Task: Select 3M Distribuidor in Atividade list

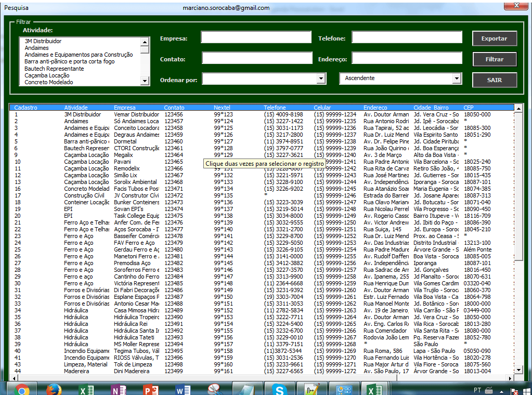Action: click(43, 41)
